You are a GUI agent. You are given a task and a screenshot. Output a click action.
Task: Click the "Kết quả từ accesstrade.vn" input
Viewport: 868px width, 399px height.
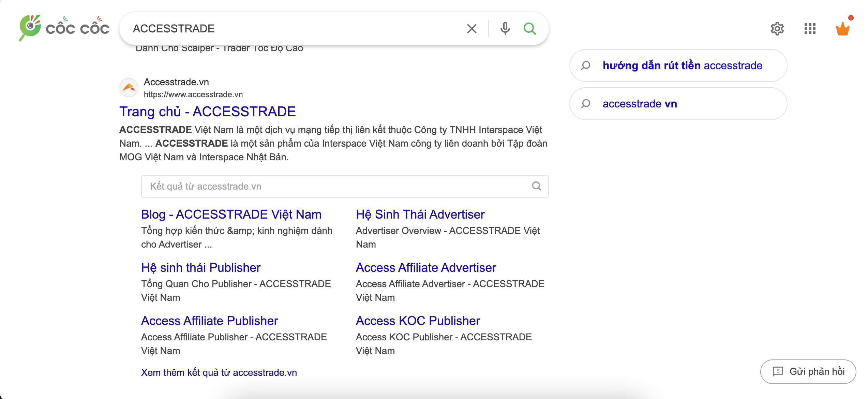coord(334,186)
